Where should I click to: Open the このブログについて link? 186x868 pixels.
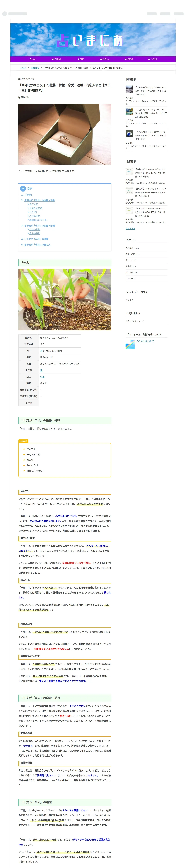(145, 341)
